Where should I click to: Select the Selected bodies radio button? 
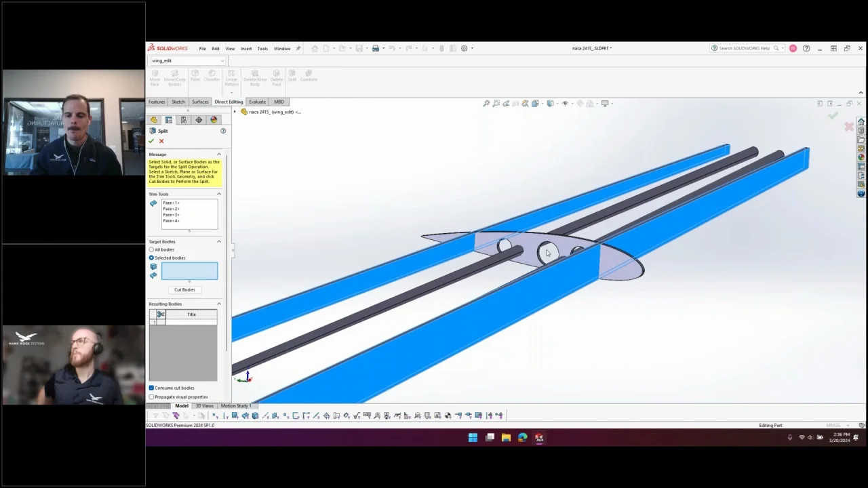(x=151, y=258)
